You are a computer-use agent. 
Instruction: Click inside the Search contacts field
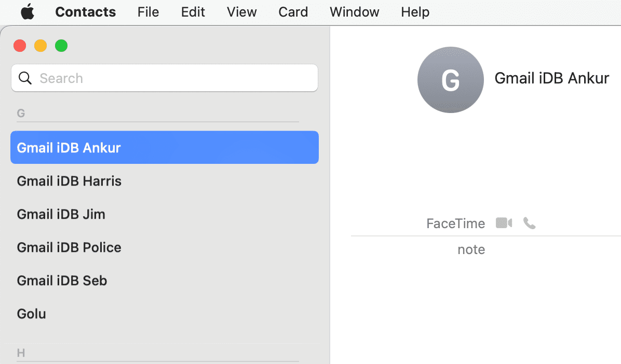point(165,78)
